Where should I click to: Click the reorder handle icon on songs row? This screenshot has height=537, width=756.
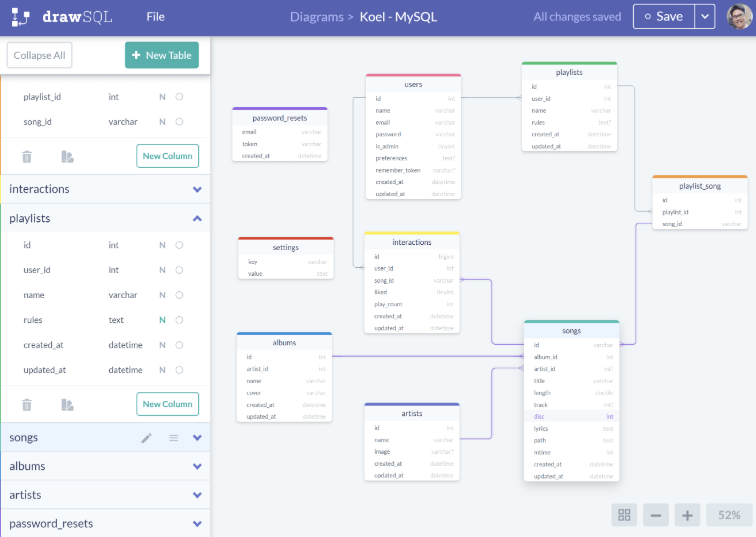(x=174, y=438)
